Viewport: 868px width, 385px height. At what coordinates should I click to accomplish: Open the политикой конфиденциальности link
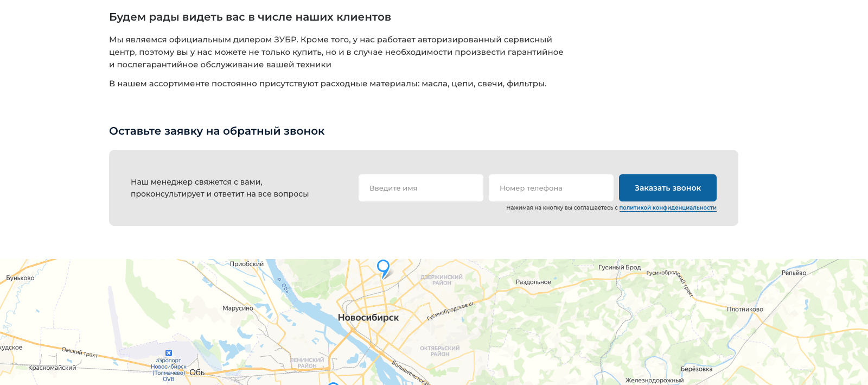(x=668, y=208)
